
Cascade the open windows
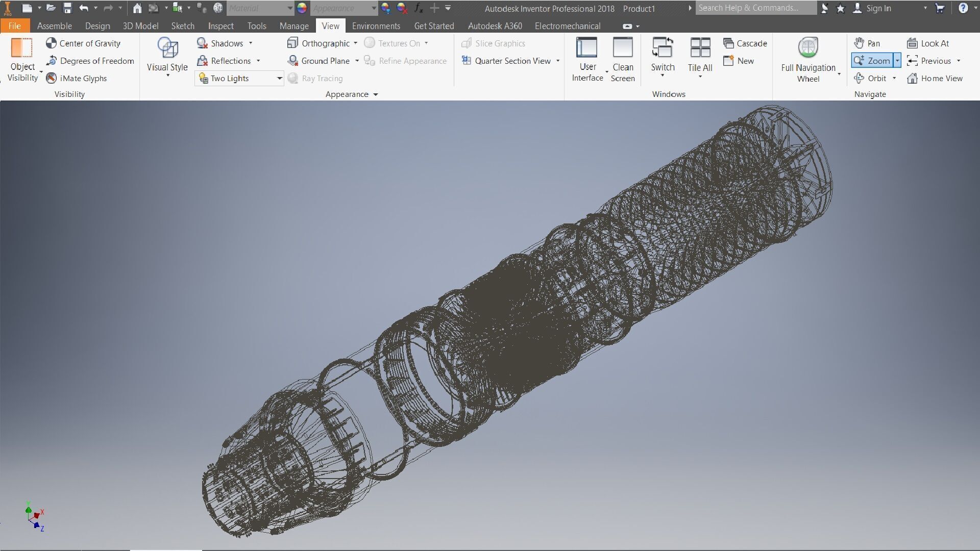[x=745, y=43]
